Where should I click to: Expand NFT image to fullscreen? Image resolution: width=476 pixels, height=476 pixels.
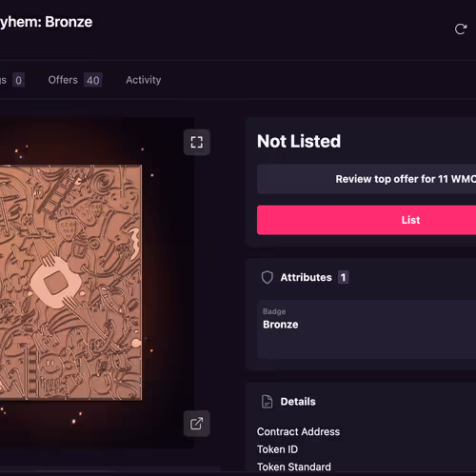pyautogui.click(x=197, y=142)
